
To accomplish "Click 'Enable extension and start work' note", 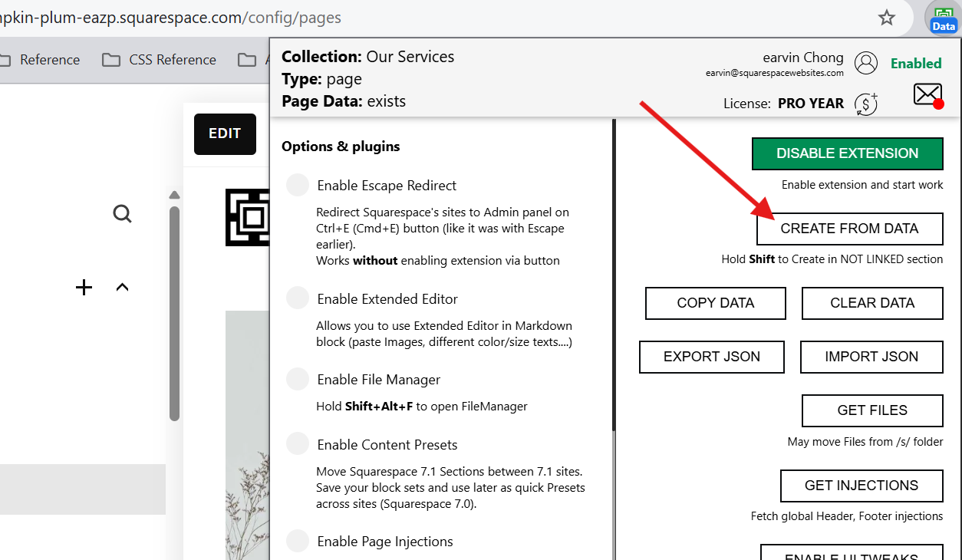I will pos(862,185).
